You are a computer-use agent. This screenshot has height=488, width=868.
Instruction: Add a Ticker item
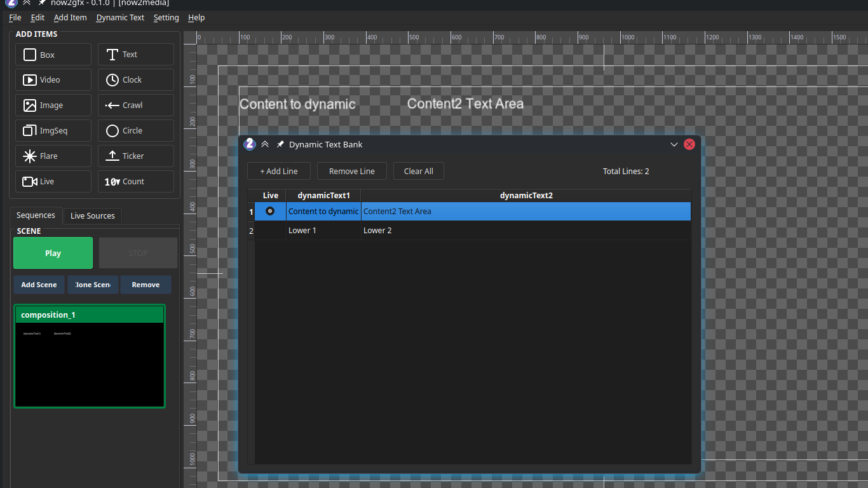(x=136, y=156)
